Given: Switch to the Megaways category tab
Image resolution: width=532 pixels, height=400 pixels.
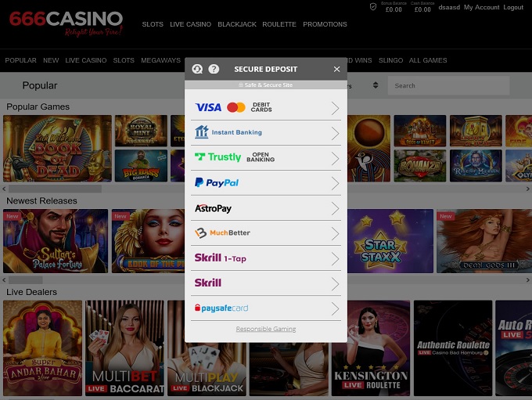Looking at the screenshot, I should 160,60.
